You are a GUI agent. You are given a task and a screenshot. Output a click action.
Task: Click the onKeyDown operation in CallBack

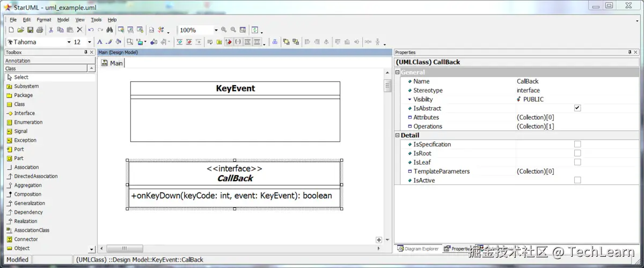pos(231,196)
